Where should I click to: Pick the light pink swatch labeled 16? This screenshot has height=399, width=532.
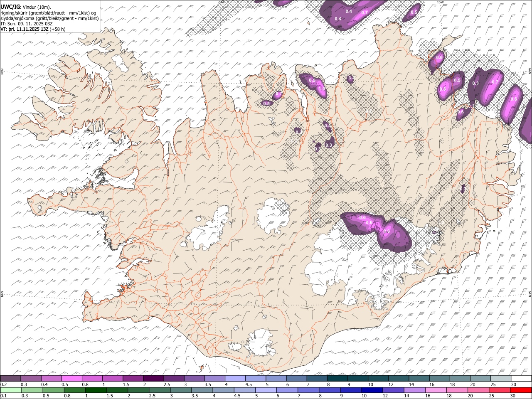(435, 390)
